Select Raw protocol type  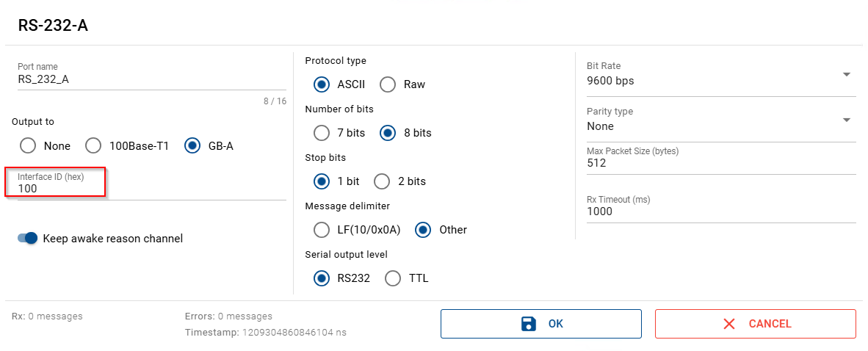pos(388,84)
